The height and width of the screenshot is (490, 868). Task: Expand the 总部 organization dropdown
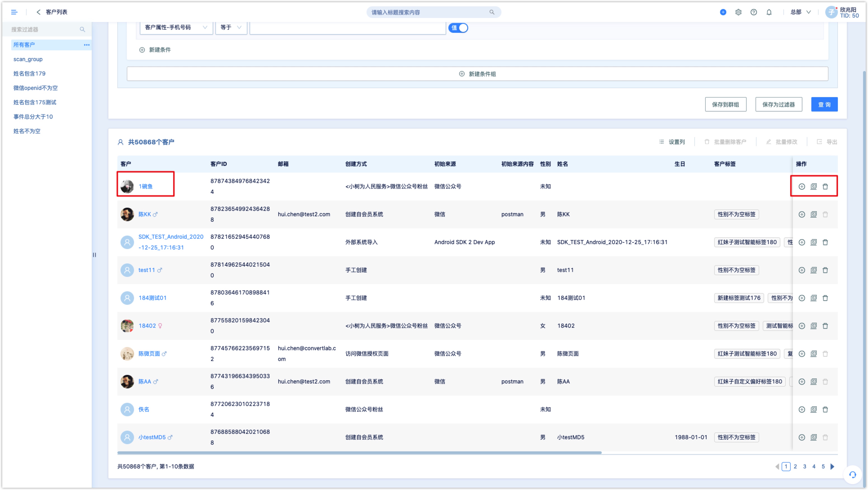pos(801,12)
